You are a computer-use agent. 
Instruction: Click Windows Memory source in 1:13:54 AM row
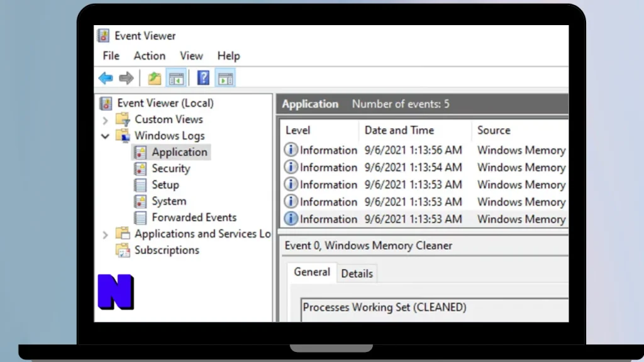point(521,167)
